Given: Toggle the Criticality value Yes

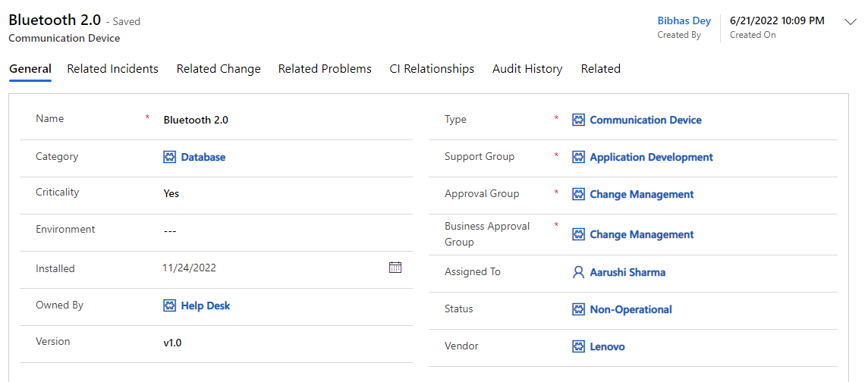Looking at the screenshot, I should tap(171, 193).
